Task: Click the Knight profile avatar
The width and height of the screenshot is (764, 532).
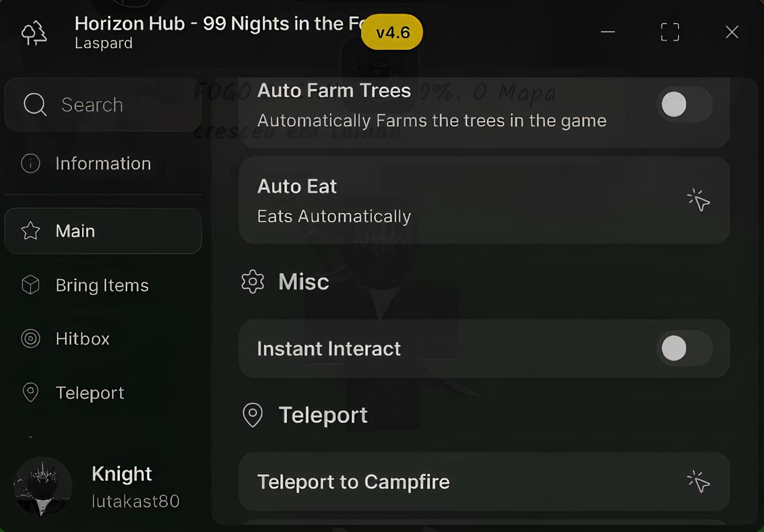Action: click(43, 486)
